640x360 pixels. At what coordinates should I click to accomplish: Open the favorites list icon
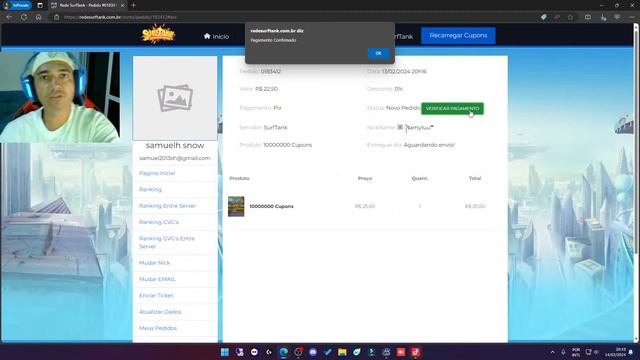(x=603, y=17)
